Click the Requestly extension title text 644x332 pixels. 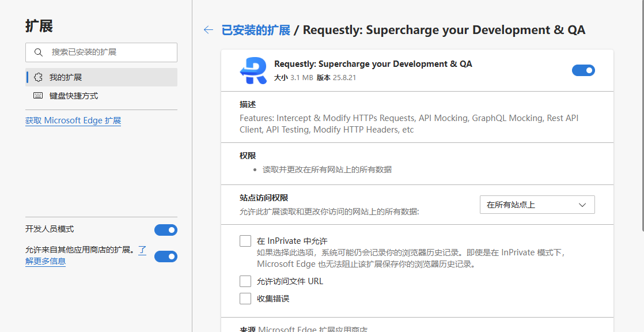click(373, 64)
